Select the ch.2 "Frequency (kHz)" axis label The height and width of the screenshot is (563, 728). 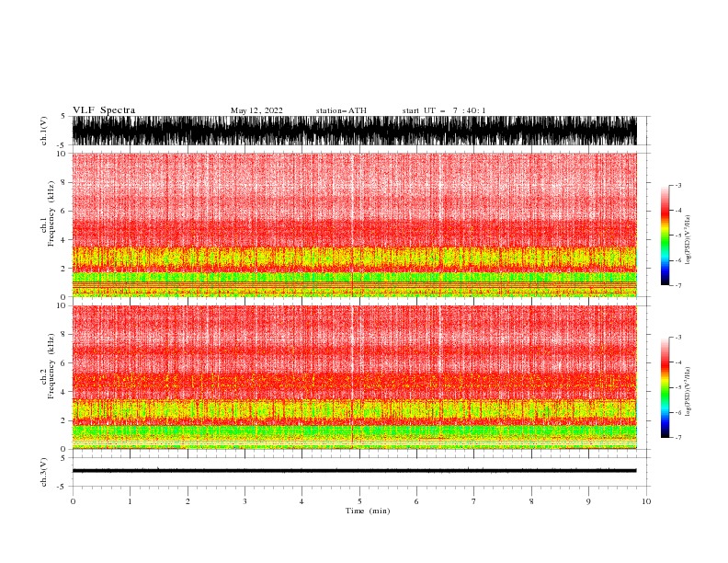(x=51, y=366)
